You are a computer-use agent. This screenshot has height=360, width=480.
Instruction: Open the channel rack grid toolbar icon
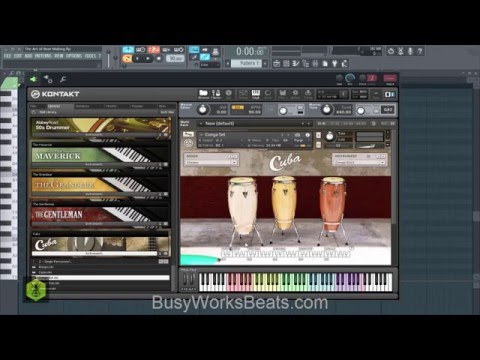coord(286,63)
